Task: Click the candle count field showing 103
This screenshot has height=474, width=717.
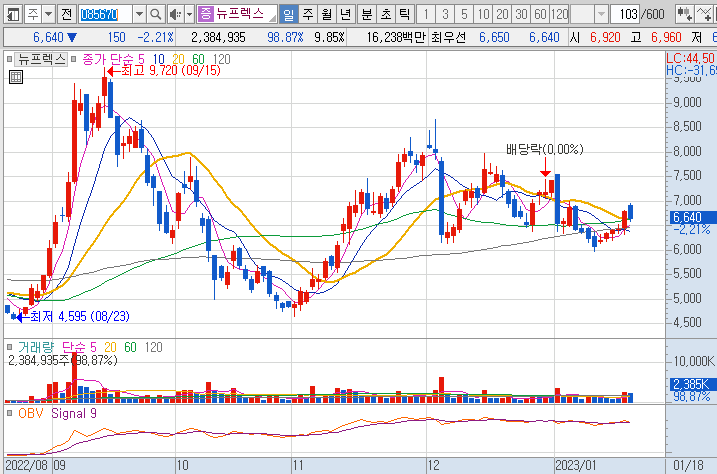Action: coord(625,15)
